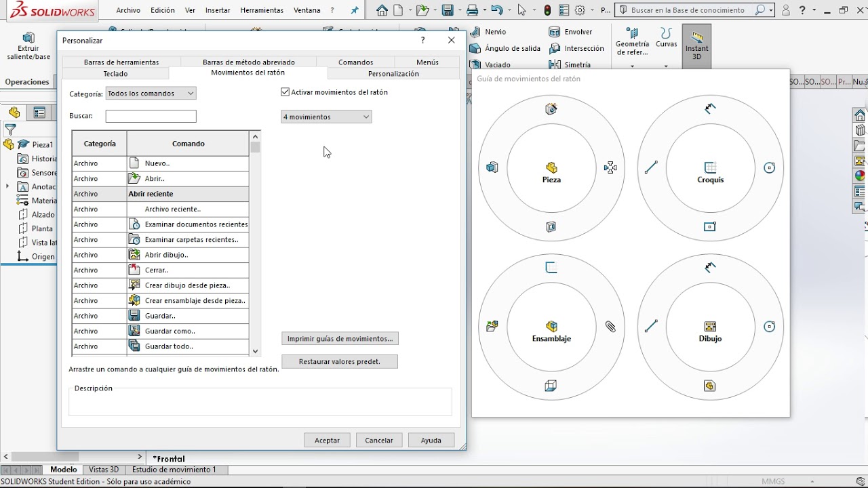Switch to the Barras de herramientas tab
Image resolution: width=868 pixels, height=488 pixels.
(121, 62)
